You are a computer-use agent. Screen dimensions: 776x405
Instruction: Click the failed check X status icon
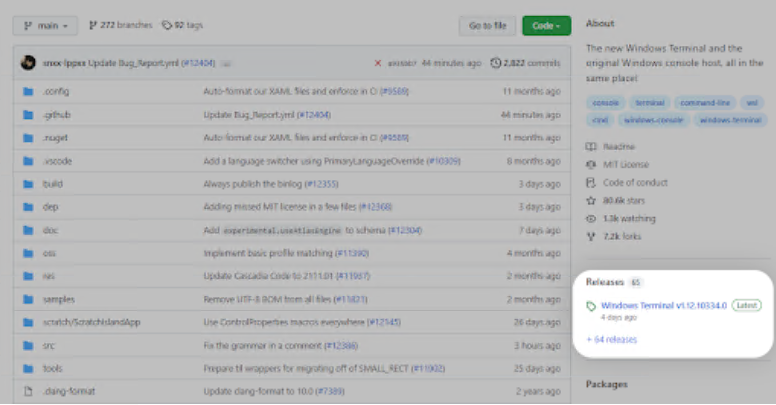(x=377, y=63)
